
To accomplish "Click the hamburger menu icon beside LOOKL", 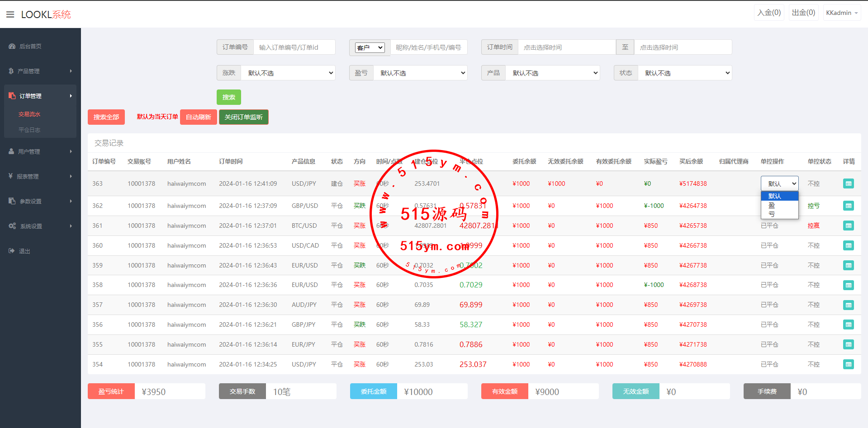I will (10, 14).
